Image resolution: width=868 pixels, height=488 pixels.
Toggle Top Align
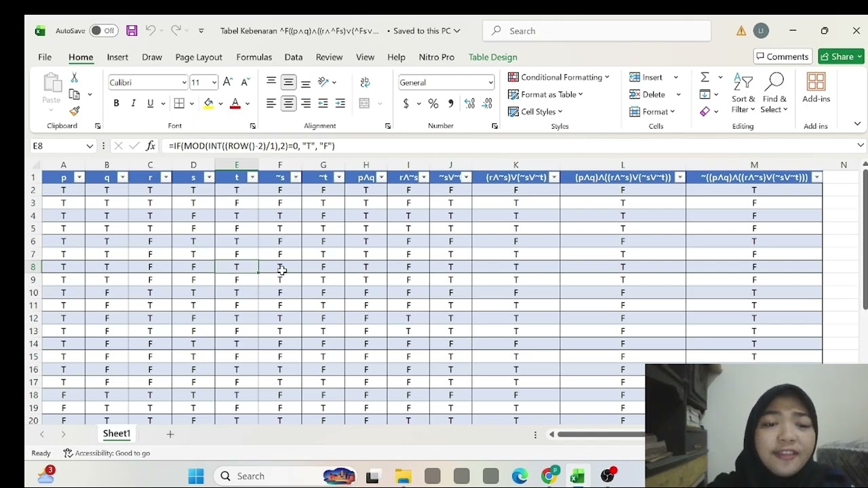[x=271, y=82]
